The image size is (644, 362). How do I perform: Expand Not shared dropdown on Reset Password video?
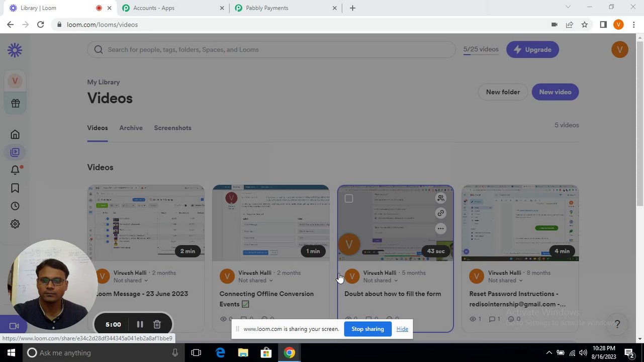[x=505, y=281]
